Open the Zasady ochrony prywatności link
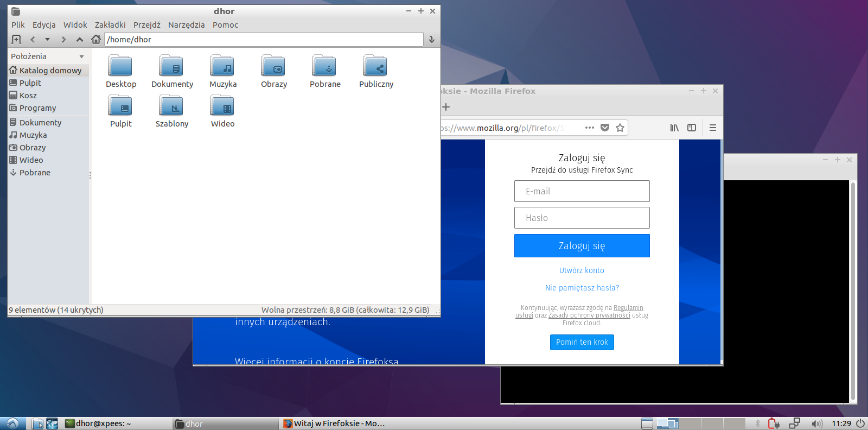The height and width of the screenshot is (430, 868). 589,315
